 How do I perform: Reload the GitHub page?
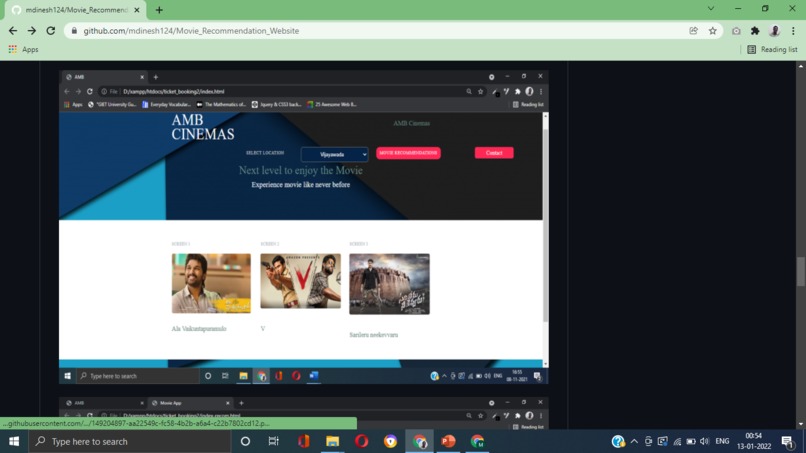pyautogui.click(x=50, y=31)
